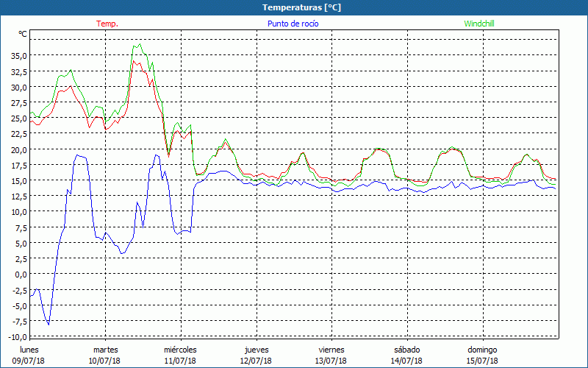This screenshot has height=368, width=588.
Task: Click the '25,0' y-axis value
Action: 19,118
